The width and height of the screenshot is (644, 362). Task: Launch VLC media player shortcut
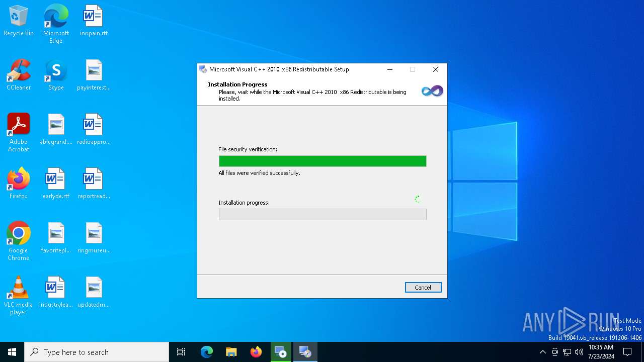[x=19, y=296]
